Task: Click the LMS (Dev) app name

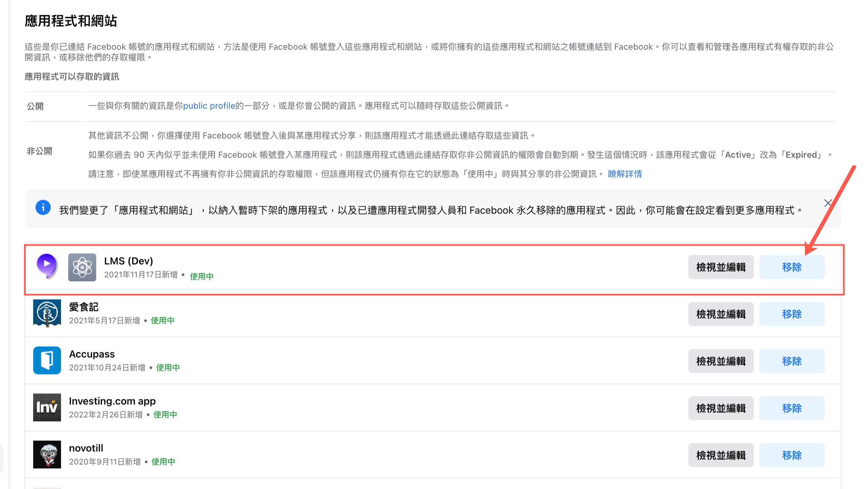Action: 129,261
